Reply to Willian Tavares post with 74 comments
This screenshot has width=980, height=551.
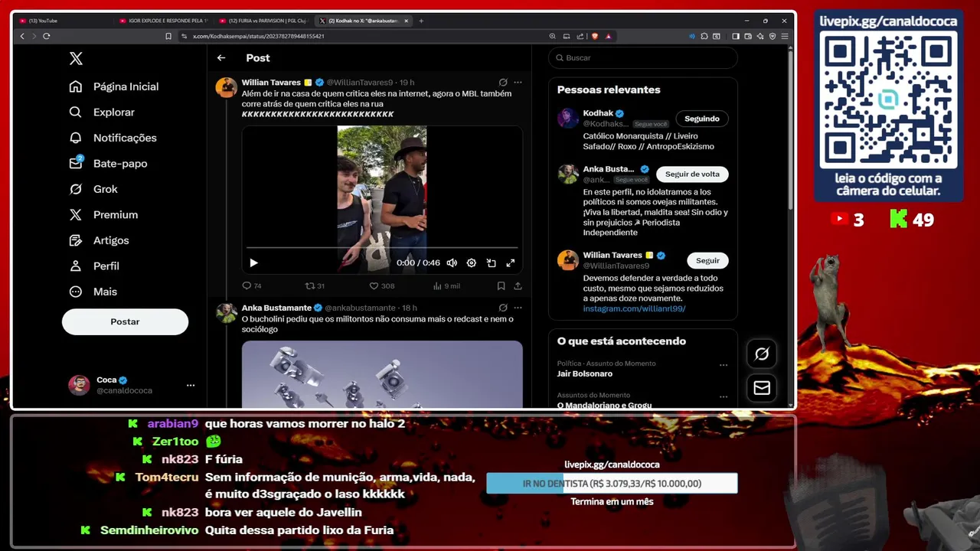point(252,285)
